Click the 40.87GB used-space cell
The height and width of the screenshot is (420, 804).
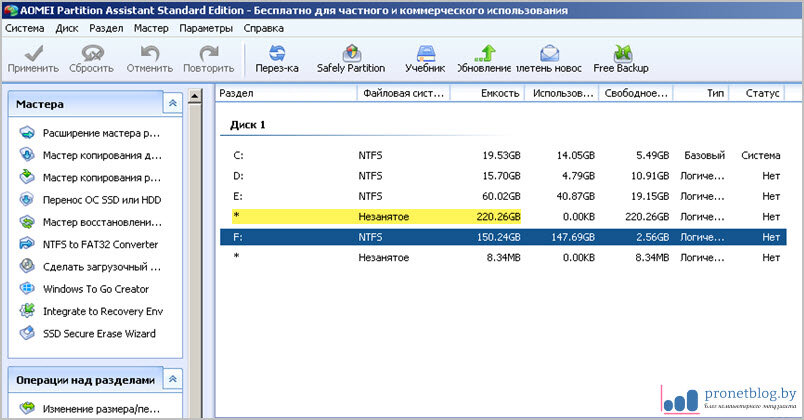pyautogui.click(x=576, y=196)
